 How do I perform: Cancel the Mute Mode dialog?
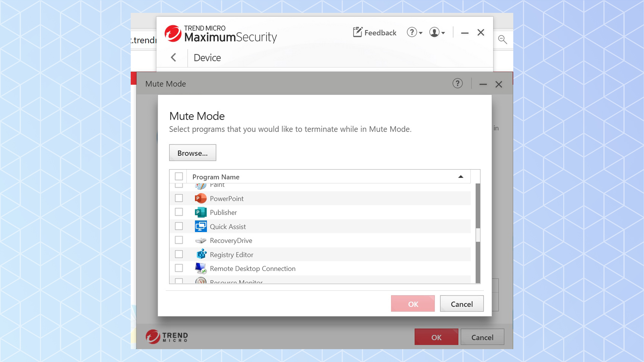[461, 303]
